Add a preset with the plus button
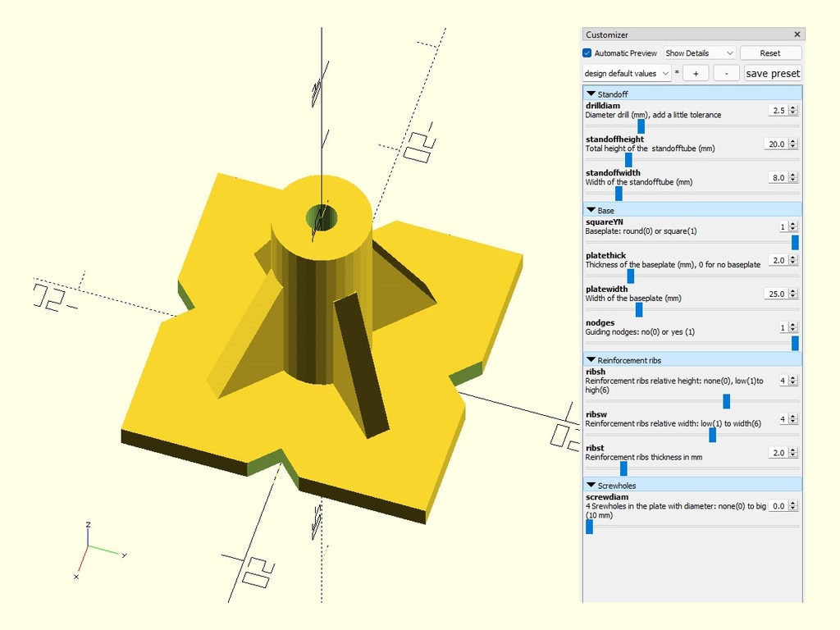Image resolution: width=840 pixels, height=630 pixels. tap(696, 73)
